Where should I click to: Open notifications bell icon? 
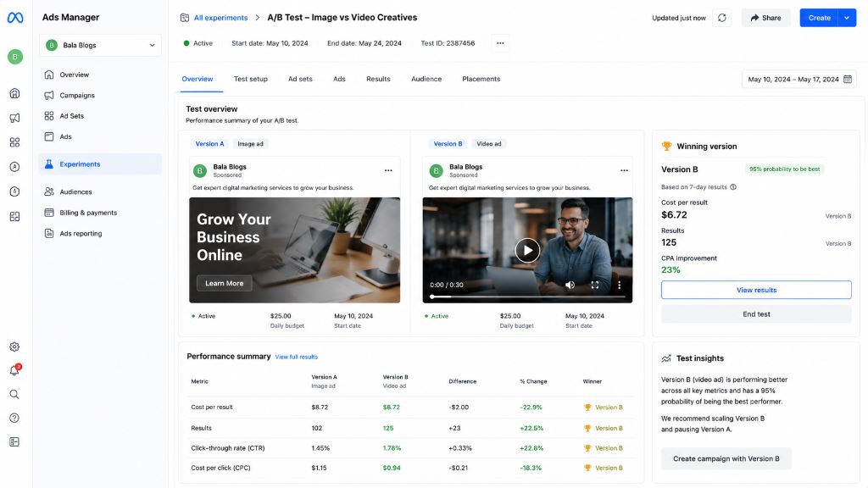coord(14,370)
